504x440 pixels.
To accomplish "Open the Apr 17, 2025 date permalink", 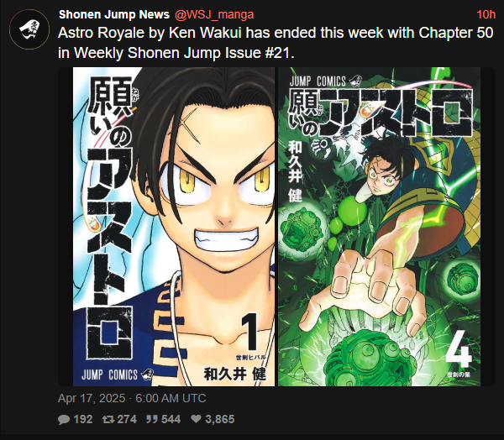I will pos(132,398).
